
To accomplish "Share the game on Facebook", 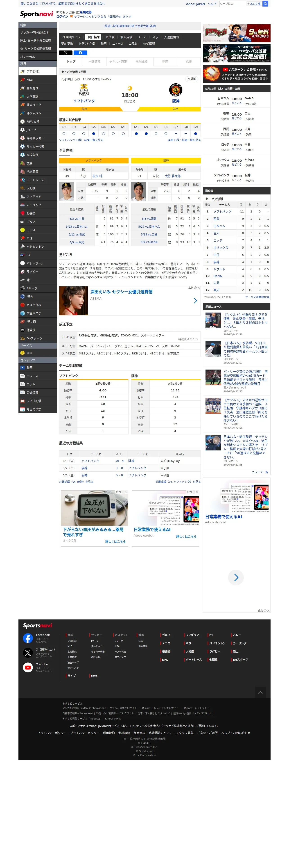I will click(x=80, y=53).
